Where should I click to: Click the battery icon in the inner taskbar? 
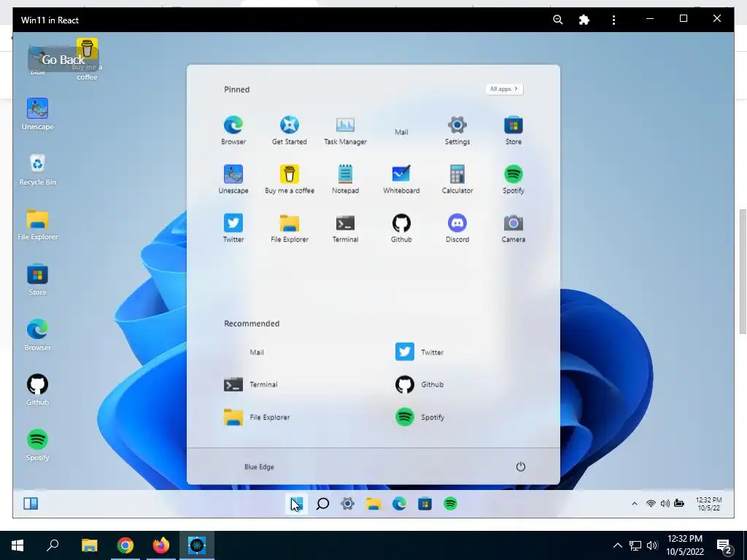[679, 503]
